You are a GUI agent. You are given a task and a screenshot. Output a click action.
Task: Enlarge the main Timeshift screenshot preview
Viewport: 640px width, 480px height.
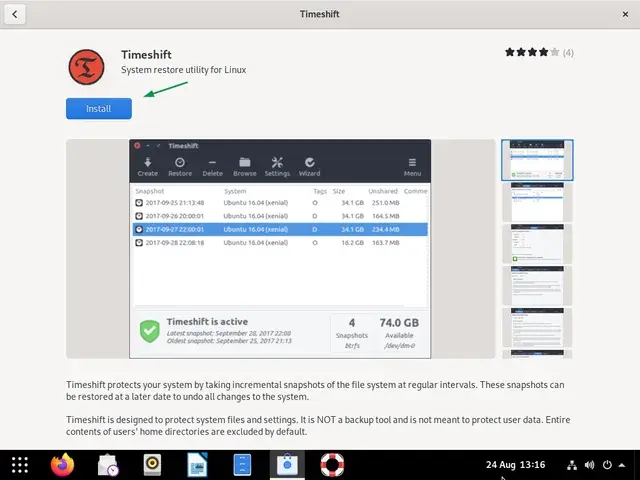[280, 249]
